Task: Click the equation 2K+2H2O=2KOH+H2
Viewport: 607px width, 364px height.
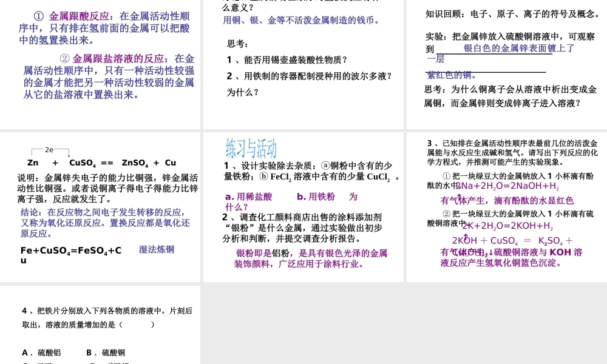Action: pyautogui.click(x=507, y=226)
